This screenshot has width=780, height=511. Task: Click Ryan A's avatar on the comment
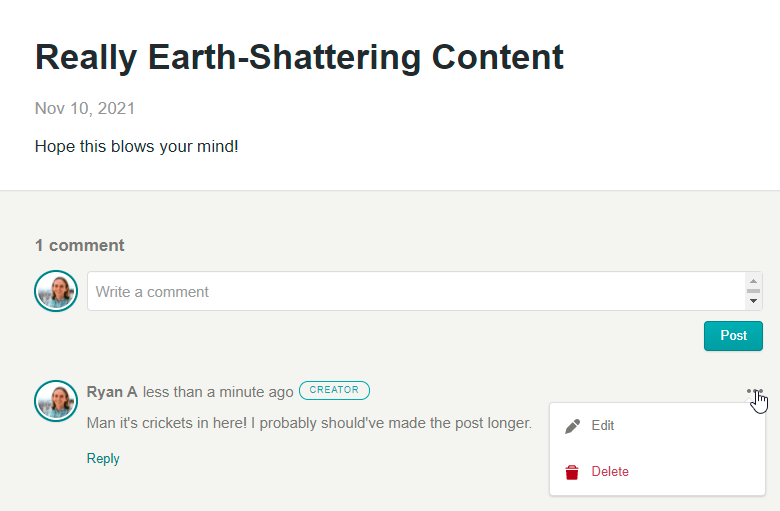click(x=56, y=401)
